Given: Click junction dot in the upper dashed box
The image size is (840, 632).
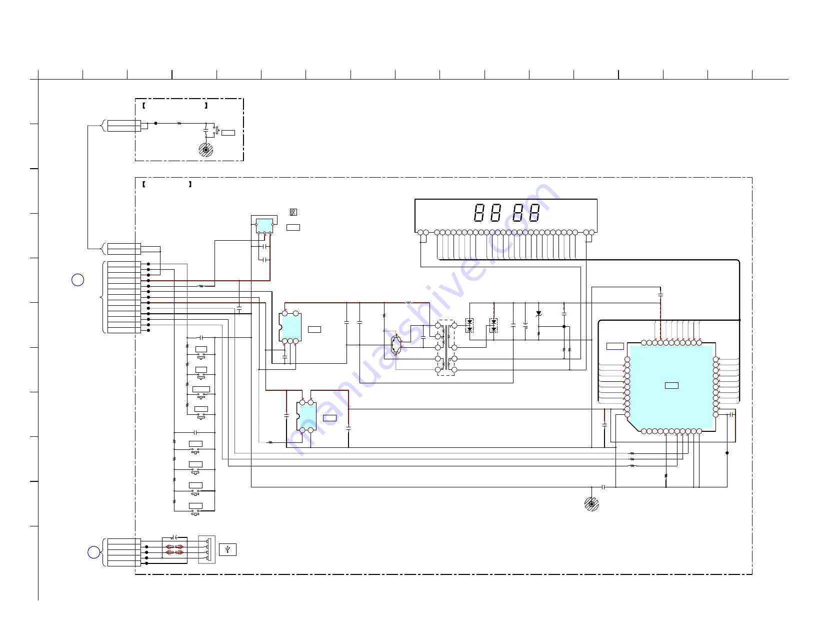Looking at the screenshot, I should point(155,123).
